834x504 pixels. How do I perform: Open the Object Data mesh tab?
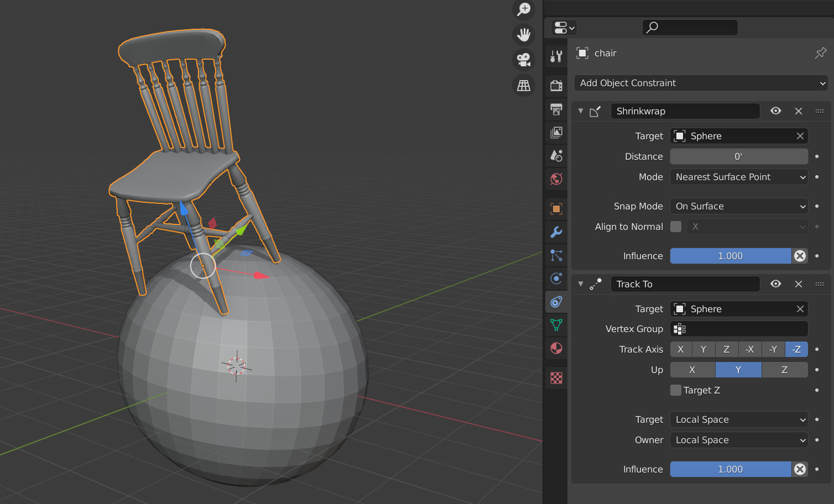[x=556, y=324]
